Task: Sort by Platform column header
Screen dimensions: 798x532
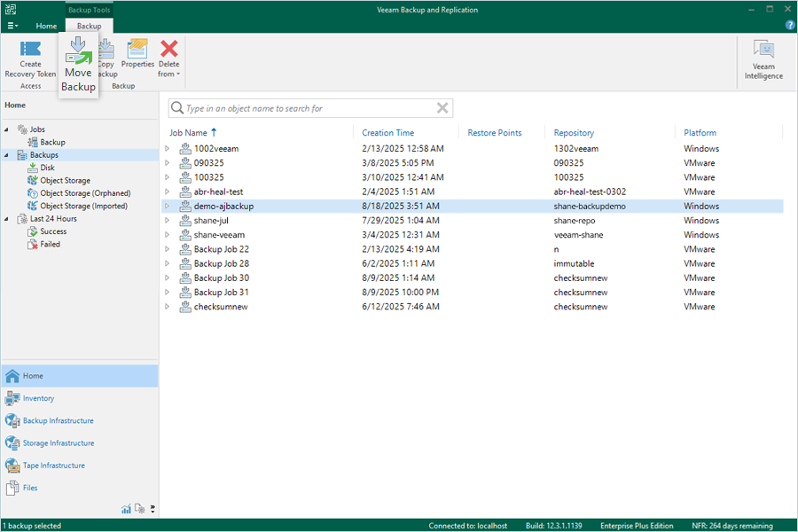Action: point(700,133)
